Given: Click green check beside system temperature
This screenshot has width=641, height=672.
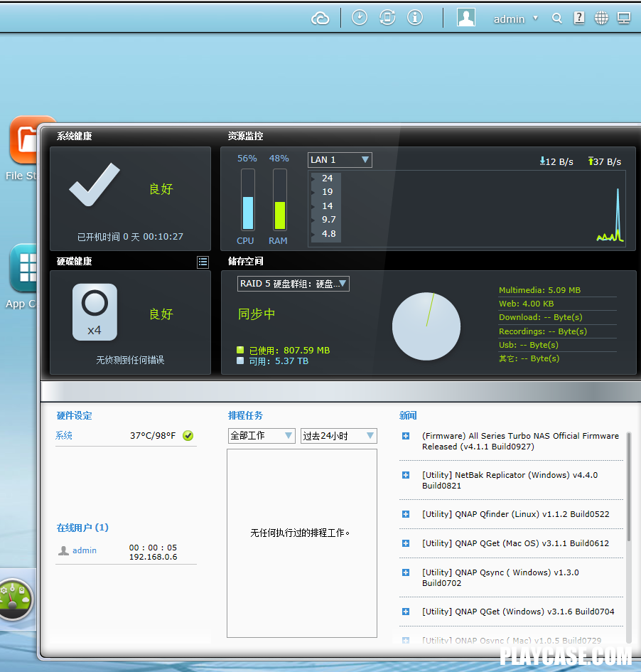Looking at the screenshot, I should (188, 435).
